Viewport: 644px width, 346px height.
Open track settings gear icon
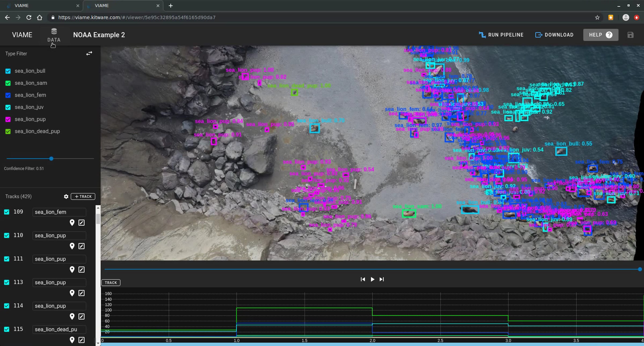coord(66,197)
